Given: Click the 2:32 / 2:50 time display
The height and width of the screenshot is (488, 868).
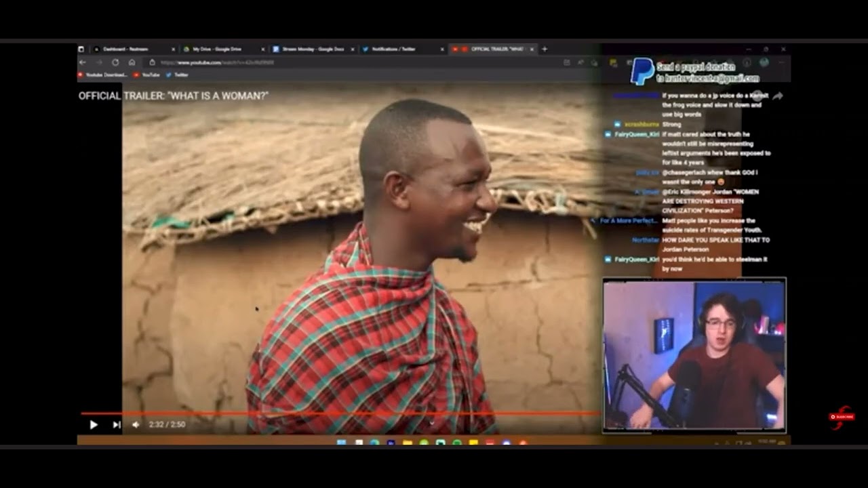Looking at the screenshot, I should (x=167, y=425).
